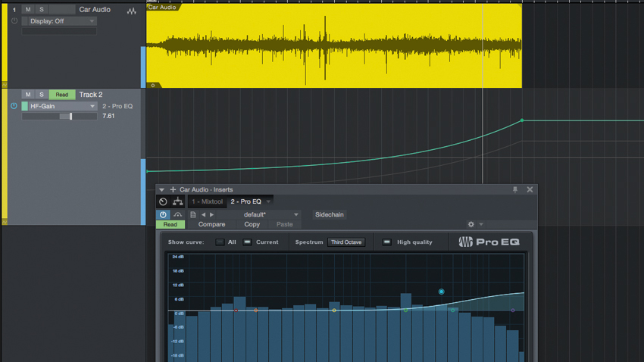Pin the Car Audio Inserts window
644x362 pixels.
515,189
